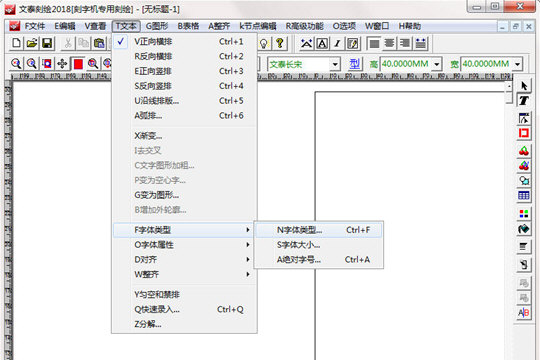The image size is (540, 360).
Task: Click the zoom to selection frame icon
Action: pos(47,63)
